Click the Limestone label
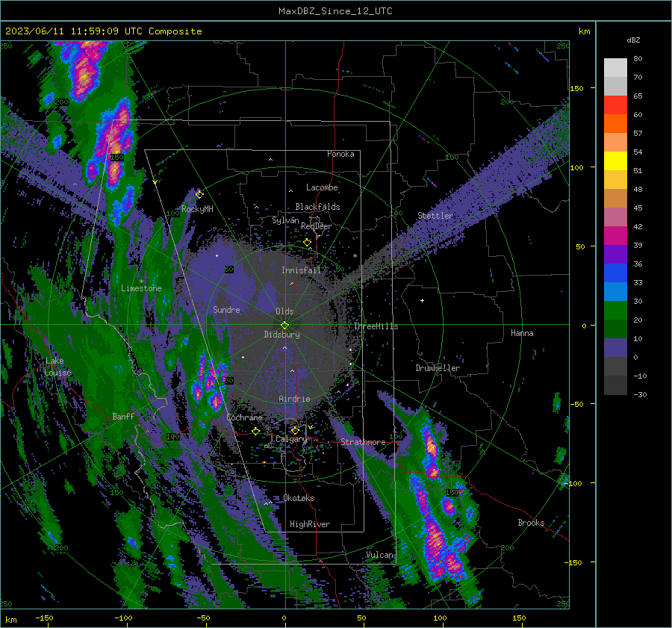Viewport: 672px width, 628px height. pos(141,288)
